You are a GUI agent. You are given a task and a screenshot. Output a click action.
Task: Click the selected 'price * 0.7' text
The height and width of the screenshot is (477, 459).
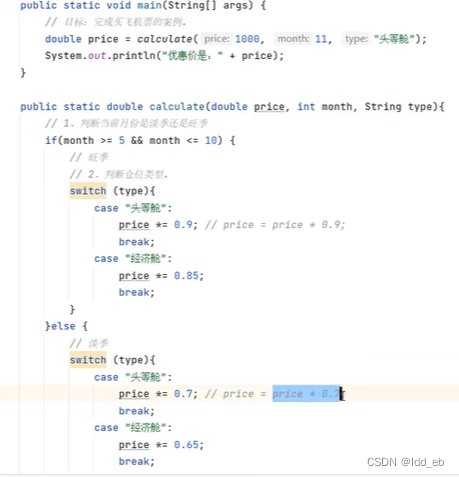point(306,394)
